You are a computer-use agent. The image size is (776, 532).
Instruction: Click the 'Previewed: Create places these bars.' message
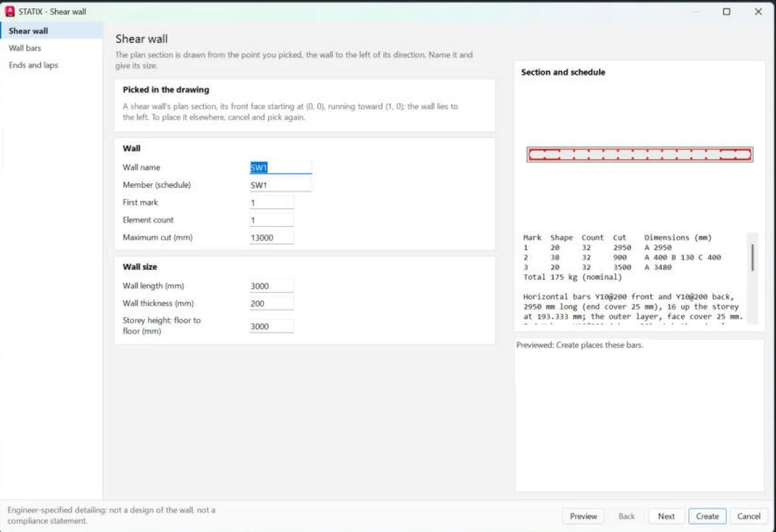[x=580, y=345]
